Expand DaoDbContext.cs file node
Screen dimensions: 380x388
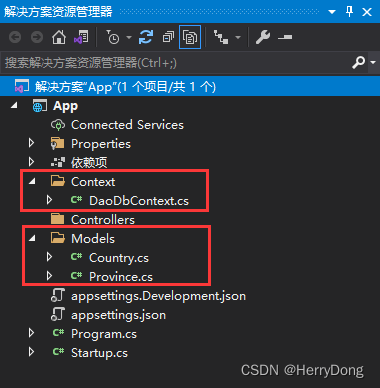tap(49, 200)
